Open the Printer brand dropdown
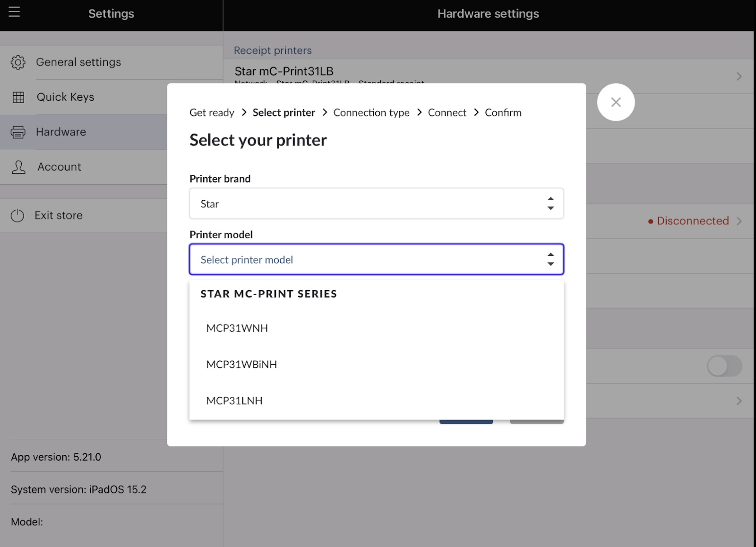The width and height of the screenshot is (756, 547). 376,204
